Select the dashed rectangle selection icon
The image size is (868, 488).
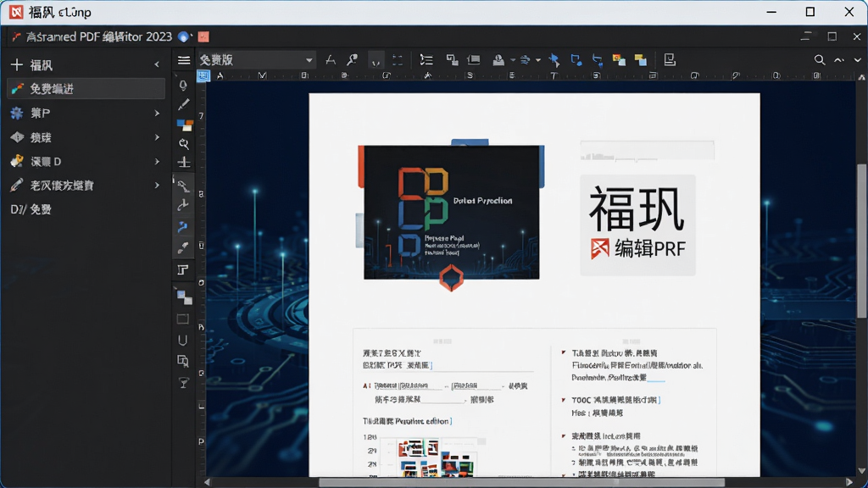tap(398, 60)
